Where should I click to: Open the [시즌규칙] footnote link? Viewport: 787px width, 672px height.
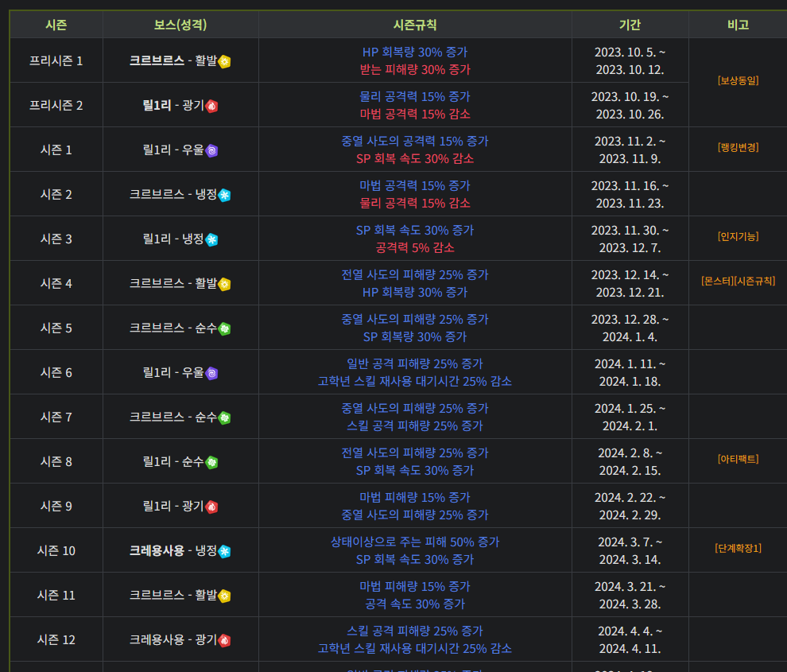coord(755,281)
